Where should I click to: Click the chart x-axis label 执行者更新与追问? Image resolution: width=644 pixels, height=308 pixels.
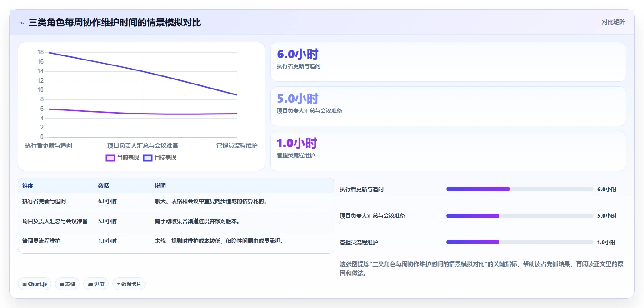(x=49, y=145)
